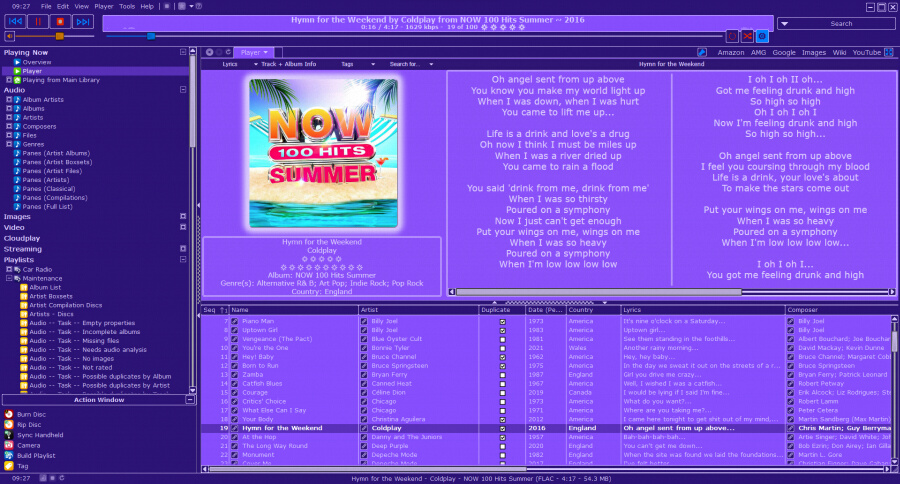Click the volume slider handle
This screenshot has height=484, width=900.
pos(60,36)
